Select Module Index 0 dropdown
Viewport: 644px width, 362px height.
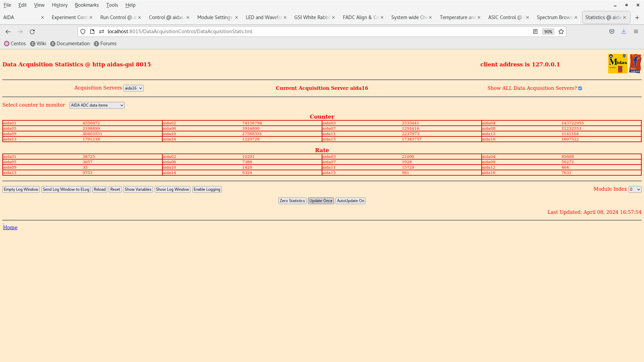pyautogui.click(x=635, y=189)
